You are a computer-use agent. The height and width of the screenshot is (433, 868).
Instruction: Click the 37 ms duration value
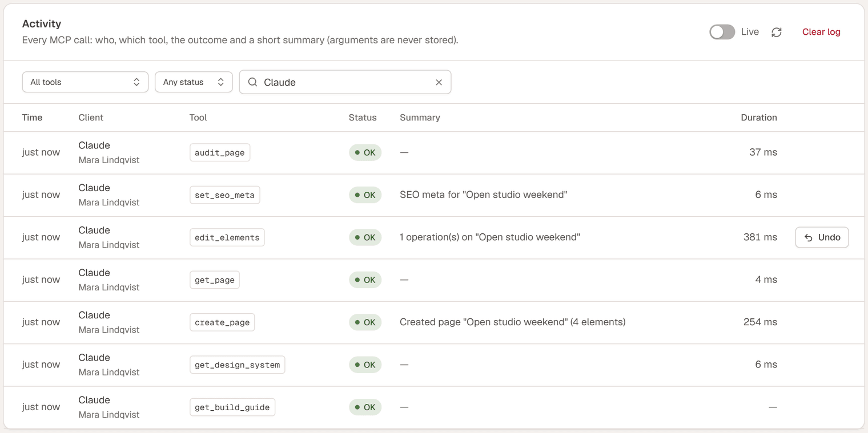pos(763,152)
